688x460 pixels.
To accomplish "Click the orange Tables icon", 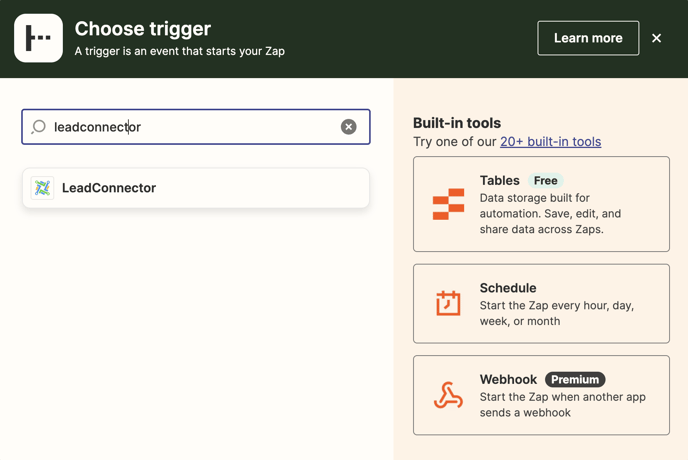I will (448, 204).
